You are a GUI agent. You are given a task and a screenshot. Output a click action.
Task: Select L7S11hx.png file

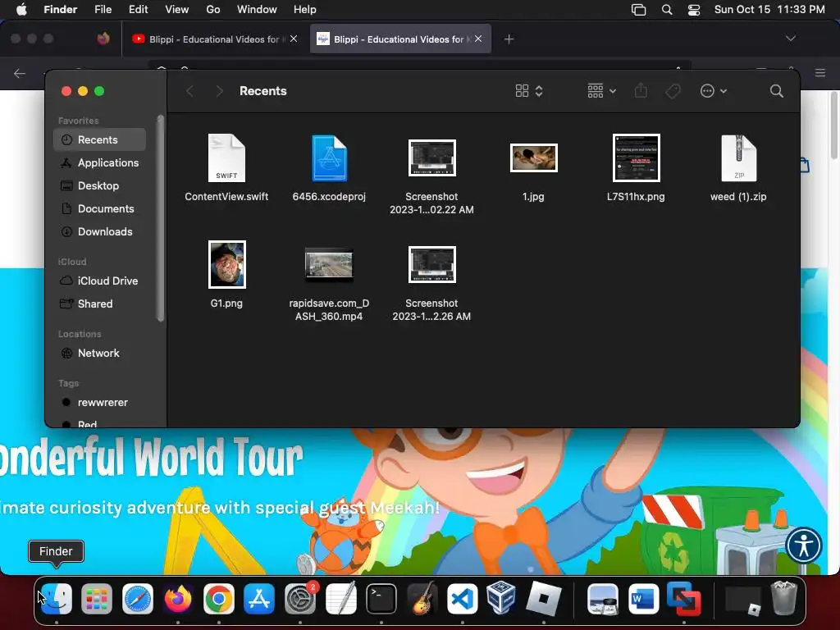coord(636,167)
